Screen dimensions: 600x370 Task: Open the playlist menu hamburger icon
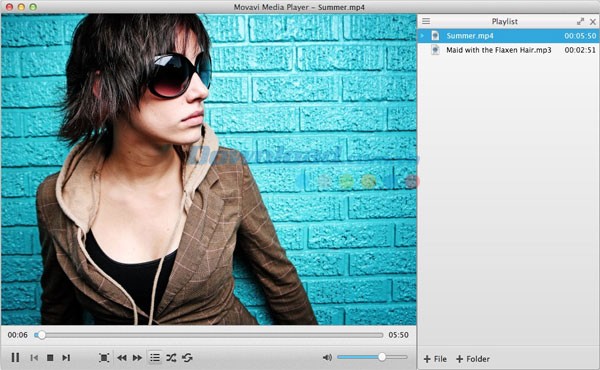426,21
